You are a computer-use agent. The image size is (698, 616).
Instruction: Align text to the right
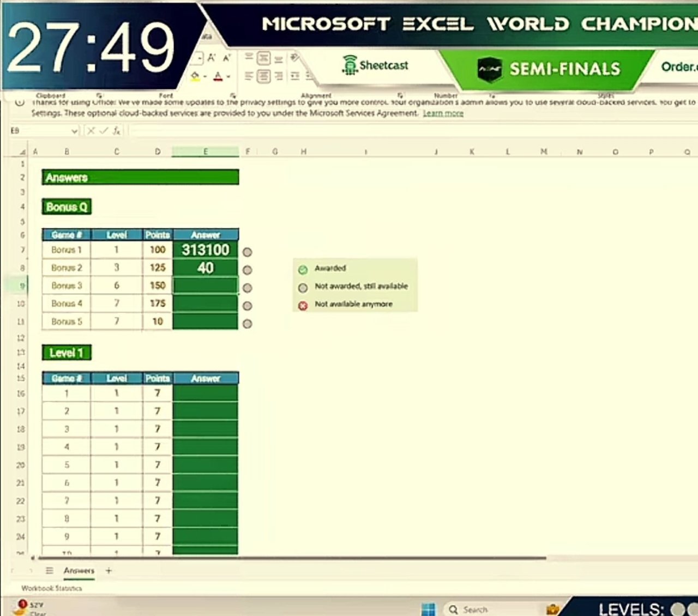[279, 76]
